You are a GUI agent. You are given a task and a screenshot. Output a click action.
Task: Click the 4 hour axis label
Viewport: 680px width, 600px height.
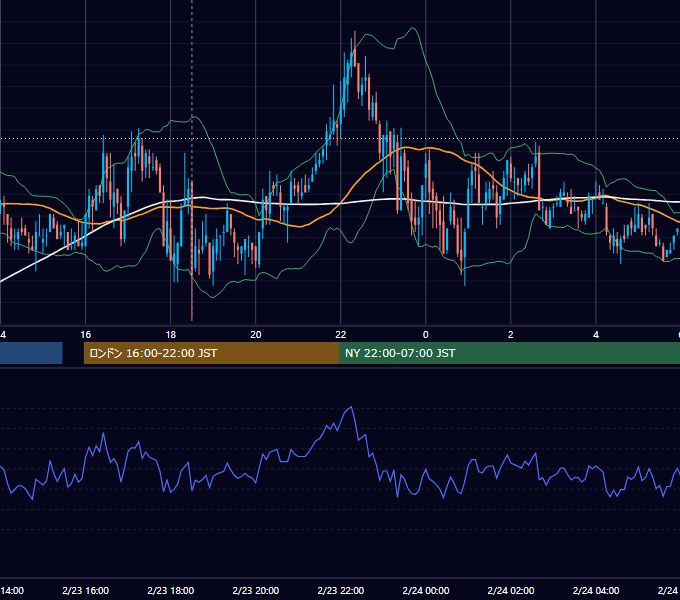(595, 335)
